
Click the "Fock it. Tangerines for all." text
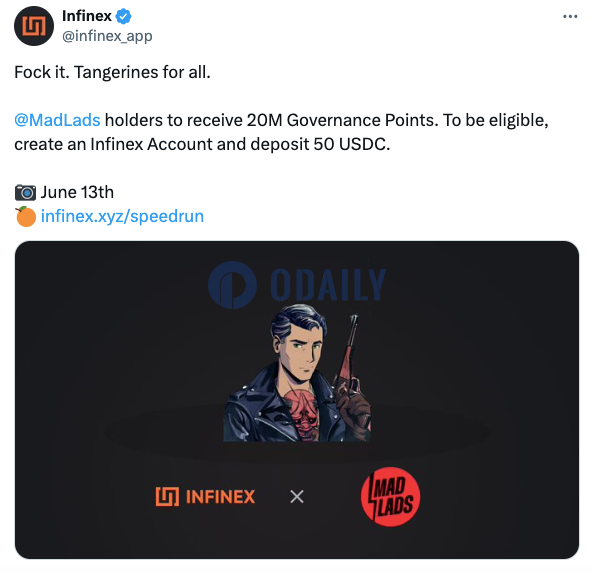[x=112, y=72]
